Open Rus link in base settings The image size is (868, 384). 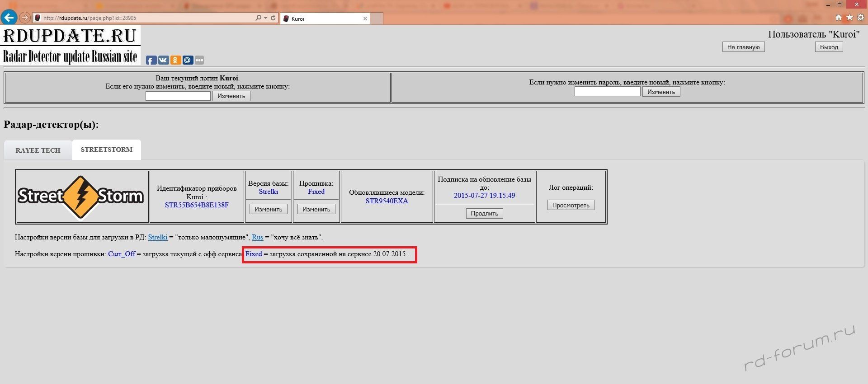(258, 237)
